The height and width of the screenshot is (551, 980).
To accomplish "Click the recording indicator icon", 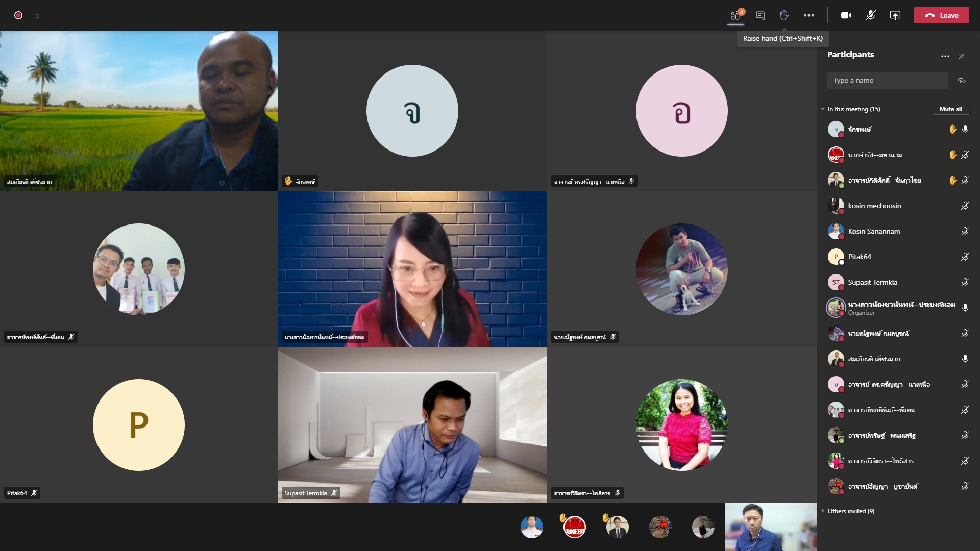I will pyautogui.click(x=18, y=15).
